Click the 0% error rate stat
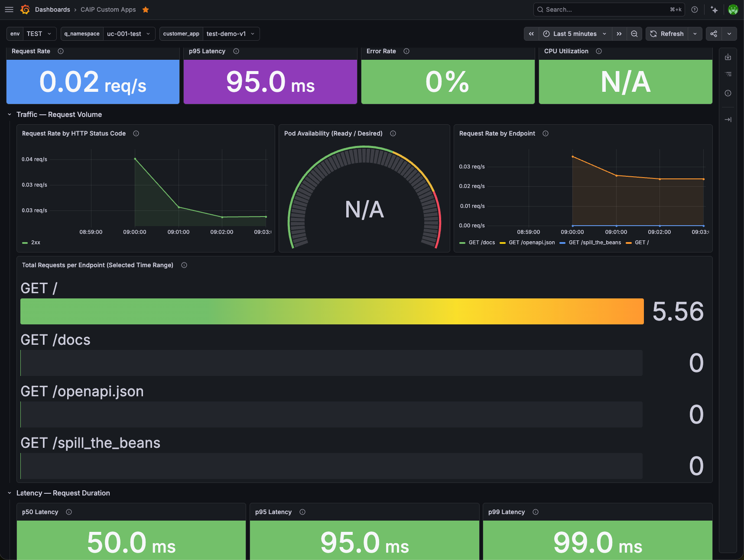The image size is (744, 560). tap(448, 82)
